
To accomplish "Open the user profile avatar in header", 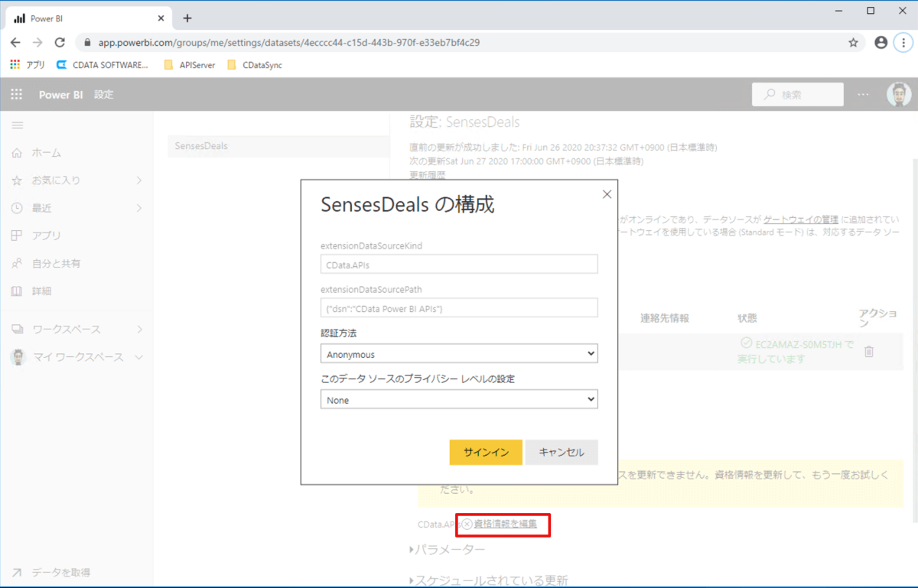I will click(899, 94).
